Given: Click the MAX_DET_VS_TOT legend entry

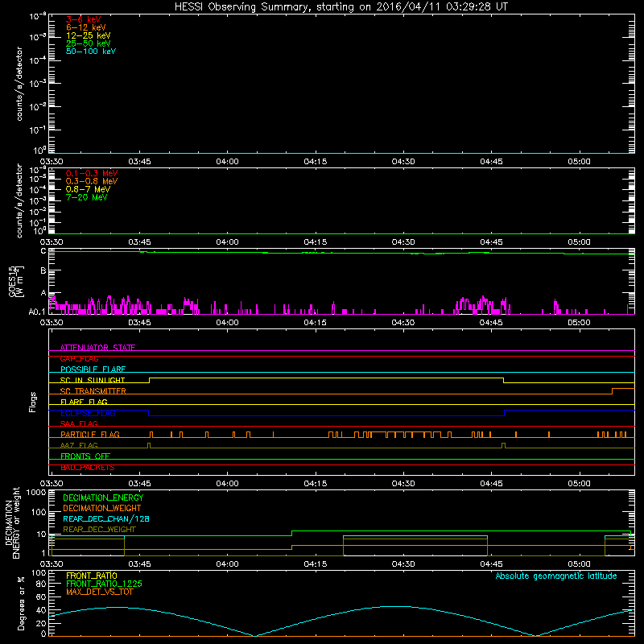Looking at the screenshot, I should 99,592.
